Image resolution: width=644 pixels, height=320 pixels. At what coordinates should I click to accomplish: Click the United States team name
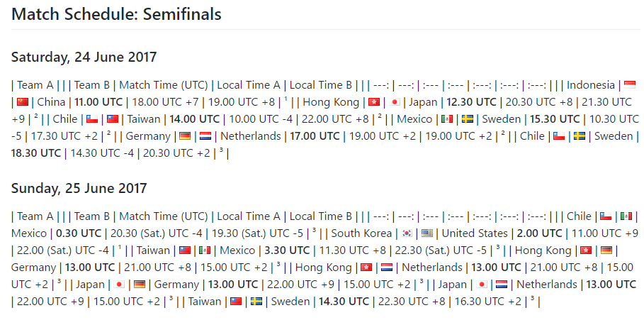pos(475,233)
